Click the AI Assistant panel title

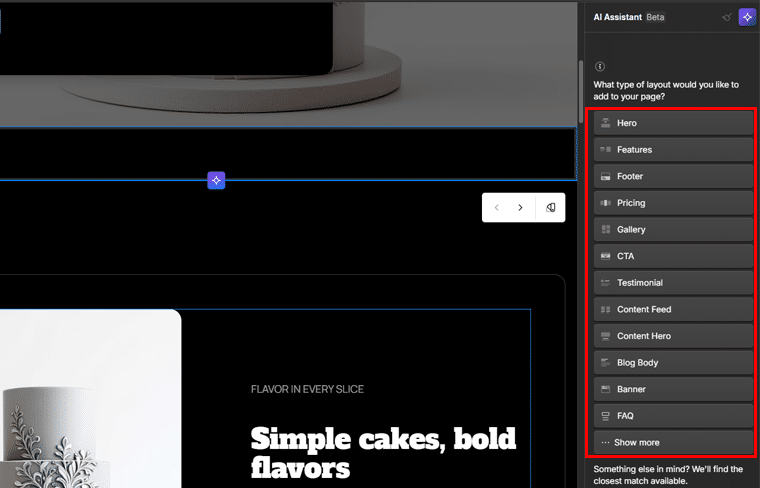click(618, 17)
